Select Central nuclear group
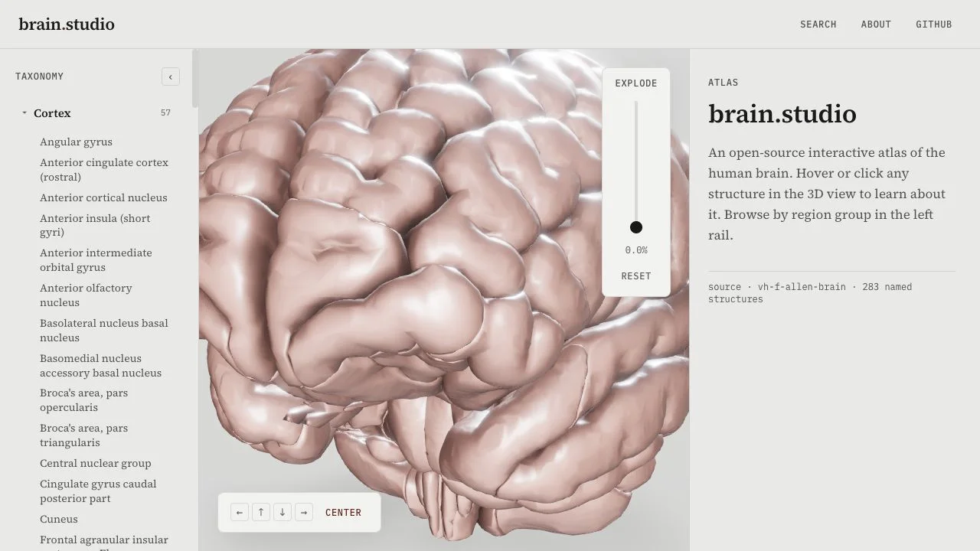The height and width of the screenshot is (551, 980). pyautogui.click(x=96, y=463)
